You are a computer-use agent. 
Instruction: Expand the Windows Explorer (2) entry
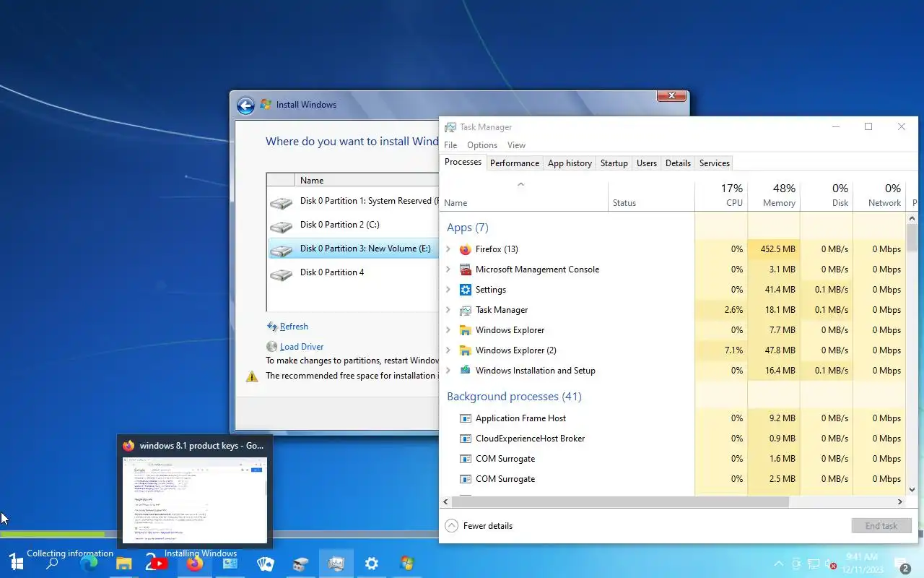448,350
